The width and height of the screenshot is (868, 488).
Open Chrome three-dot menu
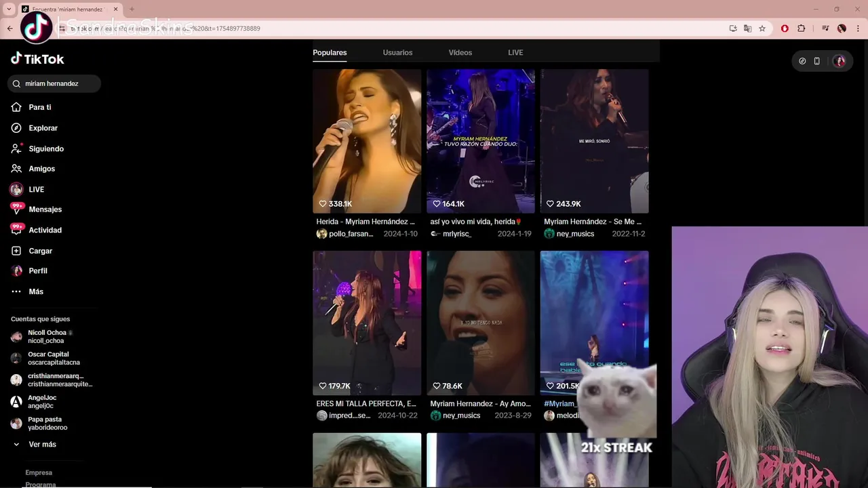click(858, 28)
